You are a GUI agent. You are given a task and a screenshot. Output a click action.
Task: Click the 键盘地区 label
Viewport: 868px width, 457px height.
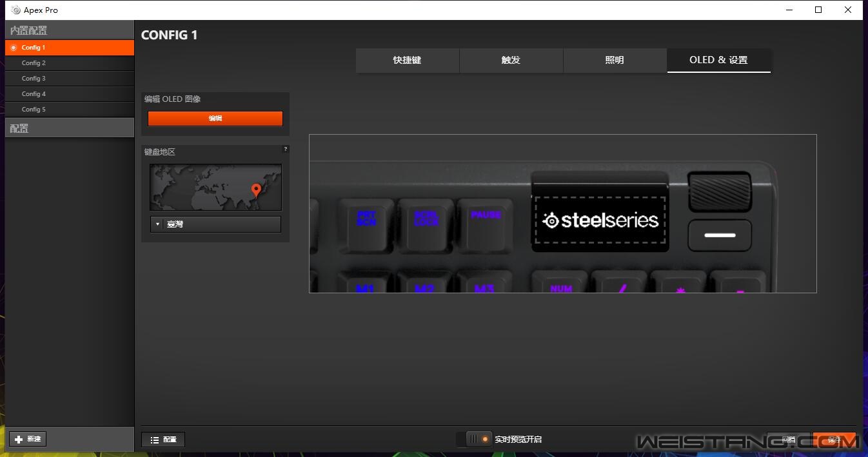point(160,152)
